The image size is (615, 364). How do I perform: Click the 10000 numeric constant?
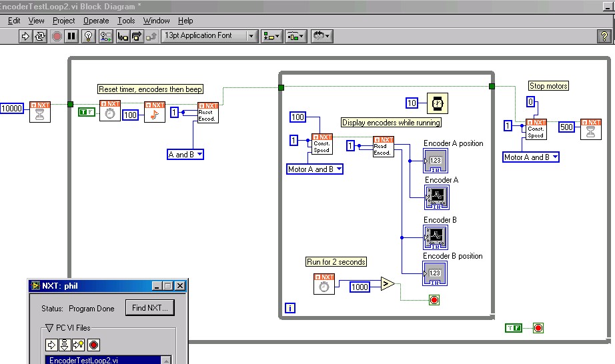pyautogui.click(x=12, y=109)
